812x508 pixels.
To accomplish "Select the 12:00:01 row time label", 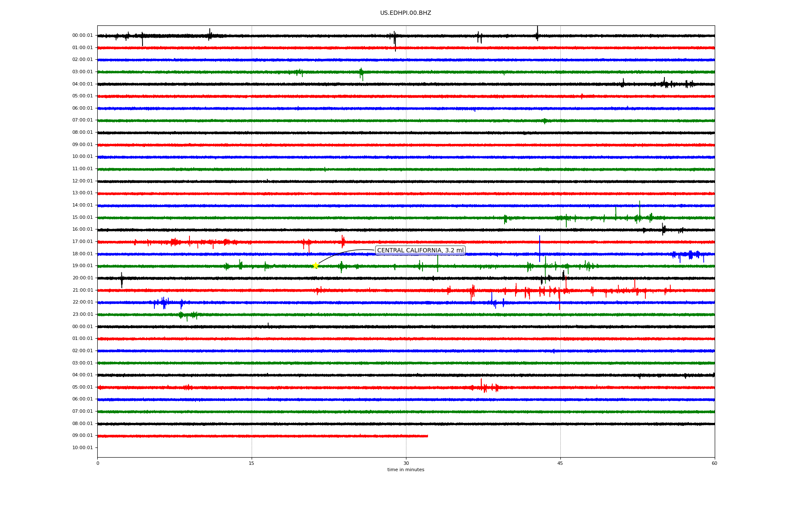I will click(82, 181).
